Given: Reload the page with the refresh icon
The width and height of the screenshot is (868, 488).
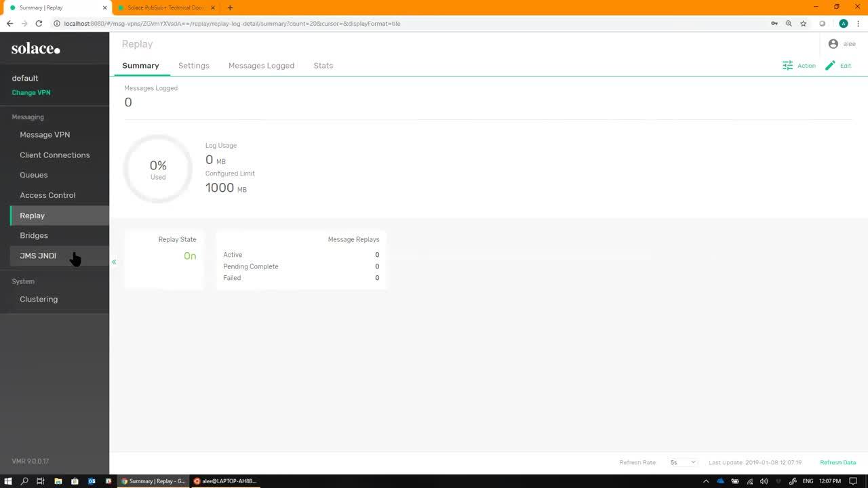Looking at the screenshot, I should tap(39, 23).
